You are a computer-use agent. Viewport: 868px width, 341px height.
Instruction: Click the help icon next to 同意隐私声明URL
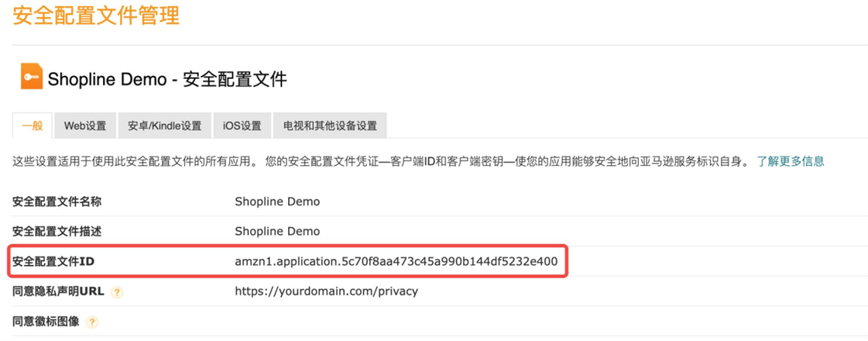(x=117, y=292)
